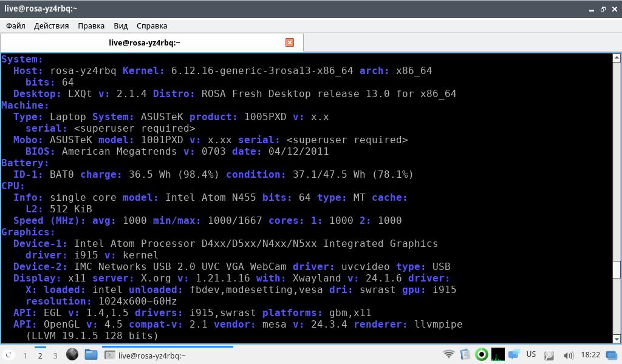Click the 'fbdev,modesetting,vesa' unloaded drivers text

tap(256, 289)
